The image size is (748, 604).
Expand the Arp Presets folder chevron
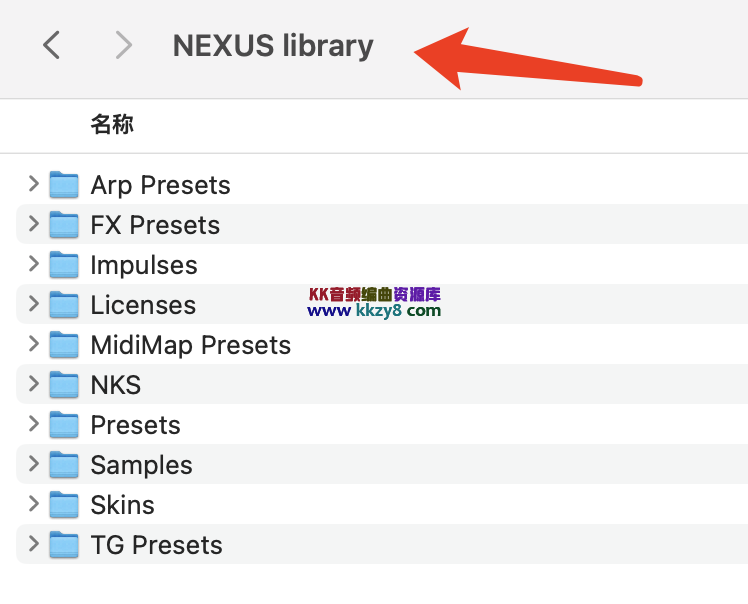pos(33,183)
